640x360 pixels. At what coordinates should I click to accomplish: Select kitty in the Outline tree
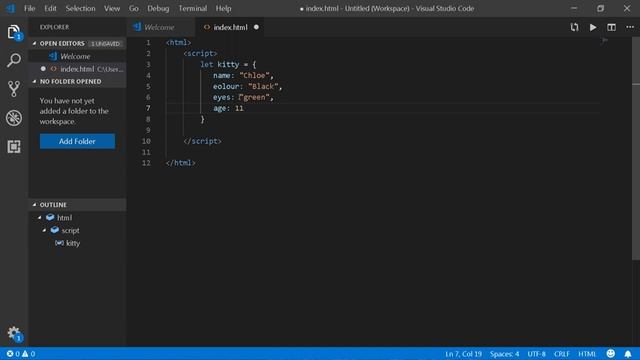click(x=73, y=243)
